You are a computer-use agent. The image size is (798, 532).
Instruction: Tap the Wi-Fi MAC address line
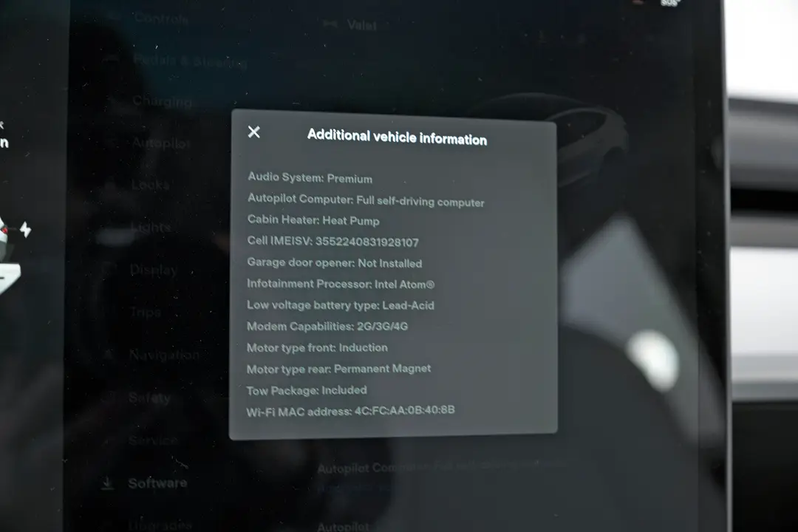[351, 411]
